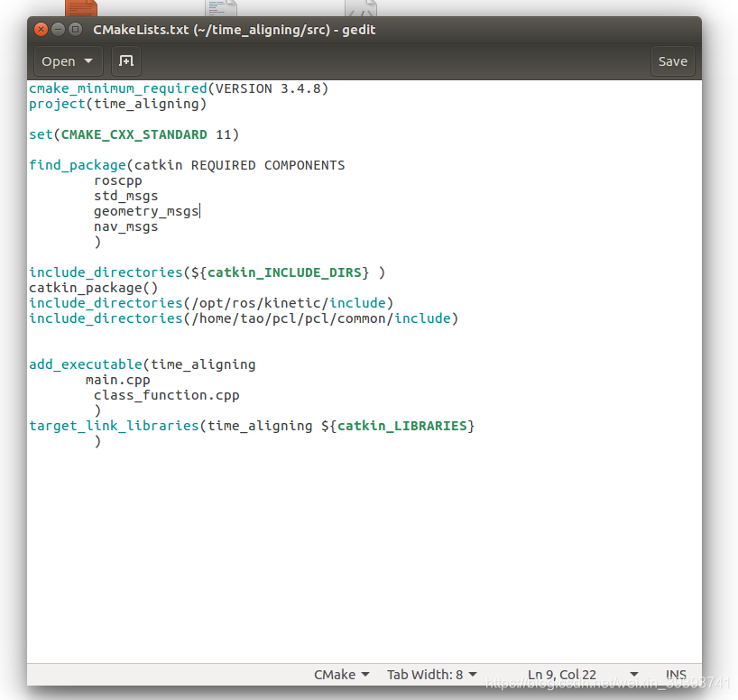Click add_executable keyword
The image size is (738, 700).
86,364
